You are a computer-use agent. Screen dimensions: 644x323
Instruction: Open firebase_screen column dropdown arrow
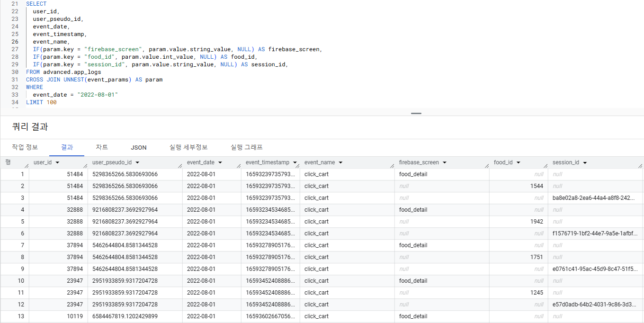click(x=444, y=162)
